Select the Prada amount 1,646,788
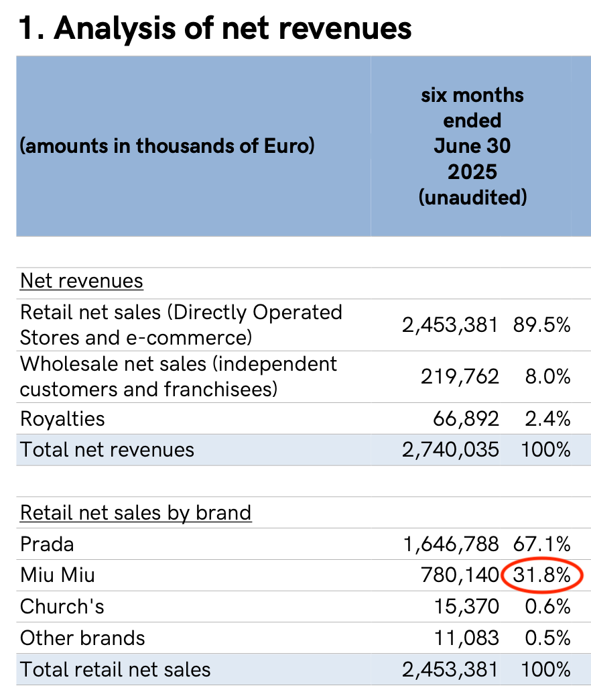Viewport: 591px width, 700px height. 451,544
